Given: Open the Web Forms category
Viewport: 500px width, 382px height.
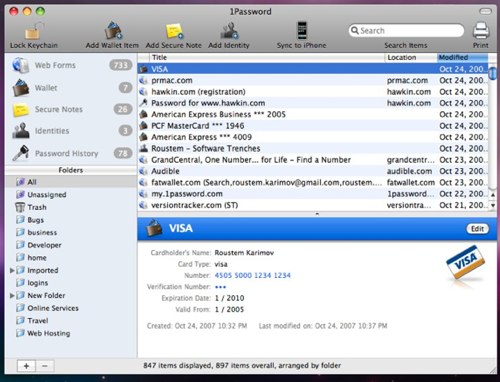Looking at the screenshot, I should click(x=71, y=65).
